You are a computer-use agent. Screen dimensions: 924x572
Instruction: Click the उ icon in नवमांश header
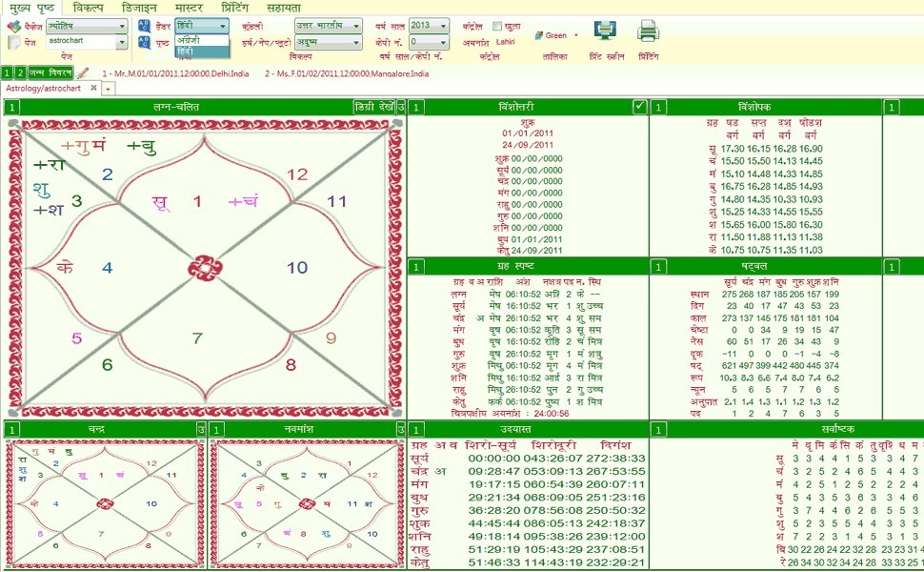[x=401, y=429]
